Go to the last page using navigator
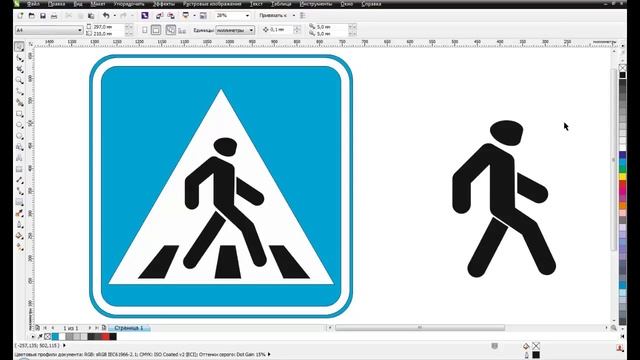The width and height of the screenshot is (640, 360). pos(97,328)
